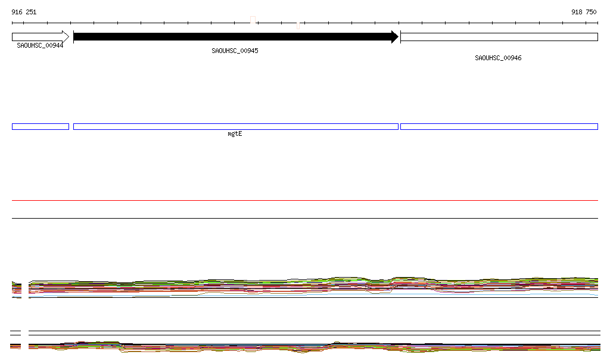This screenshot has width=610, height=364.
Task: Click the end coordinate 918 750
Action: (x=583, y=12)
